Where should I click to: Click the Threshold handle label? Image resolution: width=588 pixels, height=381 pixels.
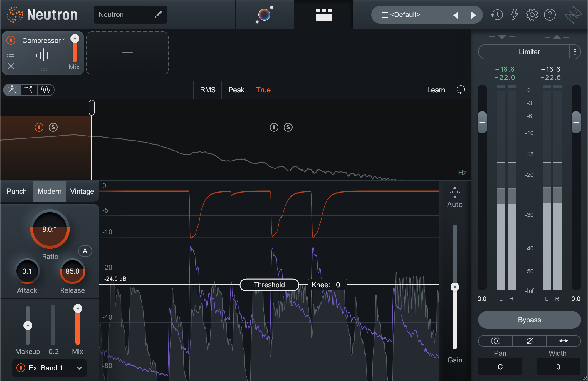pos(269,285)
